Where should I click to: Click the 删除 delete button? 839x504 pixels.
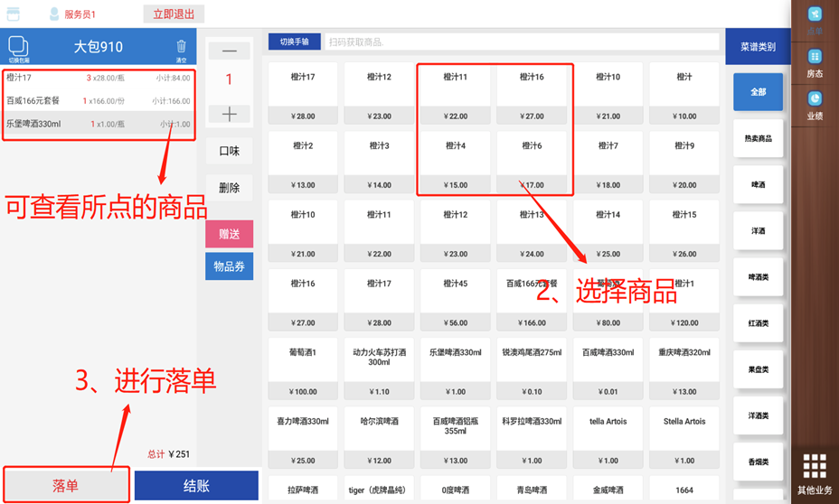229,188
